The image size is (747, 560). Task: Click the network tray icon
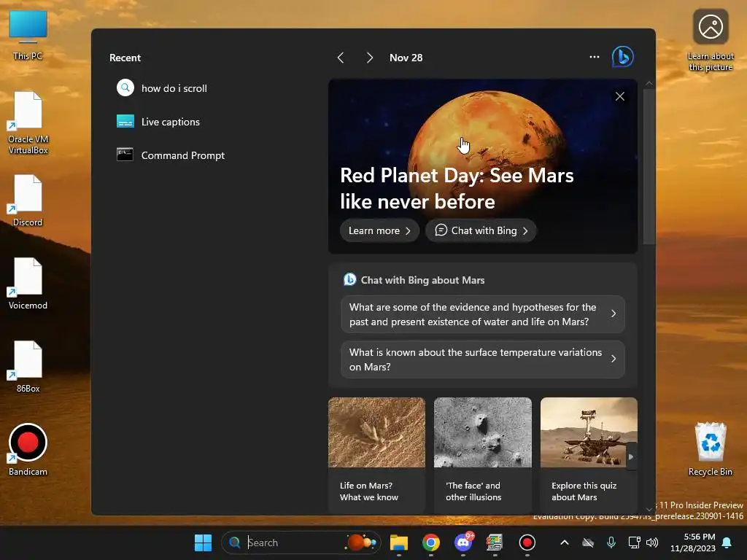[634, 542]
